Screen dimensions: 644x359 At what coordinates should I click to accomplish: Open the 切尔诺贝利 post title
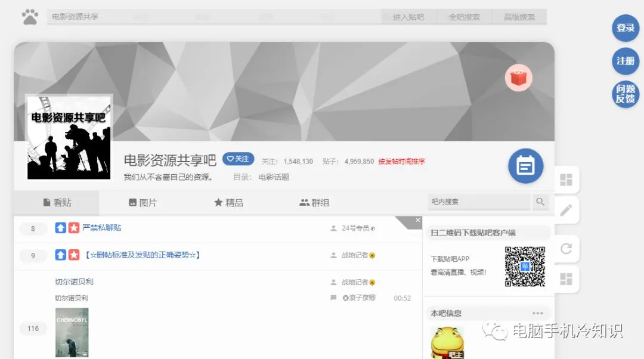pos(74,282)
